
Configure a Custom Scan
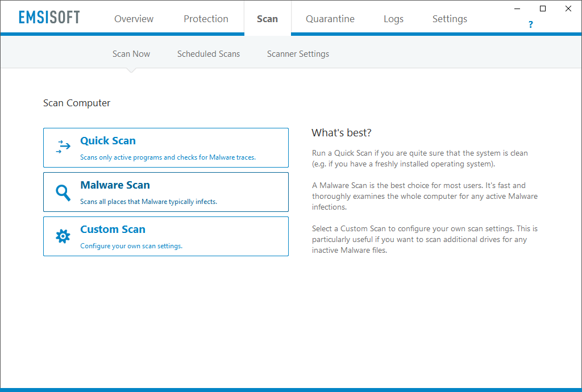[x=165, y=236]
